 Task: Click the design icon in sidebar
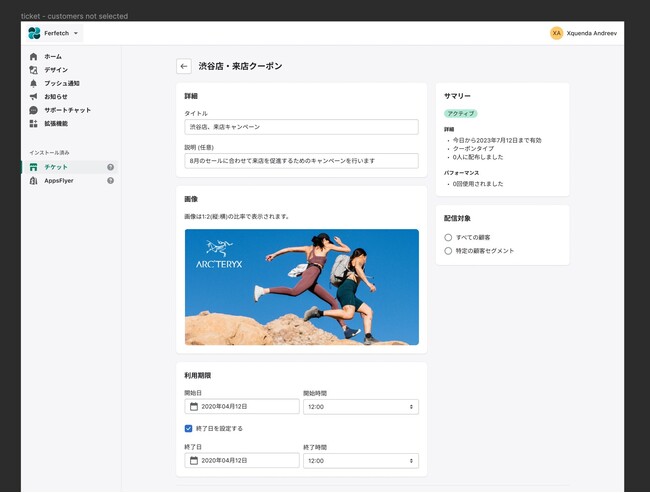pos(34,70)
